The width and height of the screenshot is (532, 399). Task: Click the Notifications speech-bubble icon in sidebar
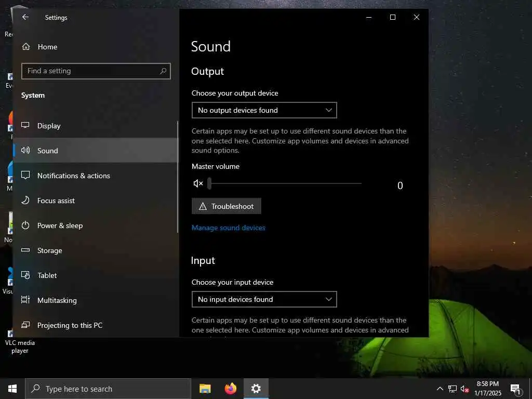coord(25,175)
